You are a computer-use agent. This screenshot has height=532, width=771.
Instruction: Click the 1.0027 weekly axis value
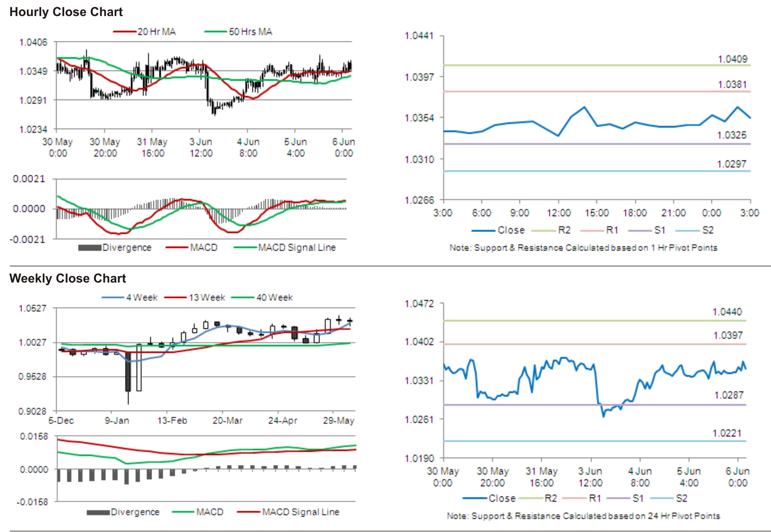pos(32,343)
